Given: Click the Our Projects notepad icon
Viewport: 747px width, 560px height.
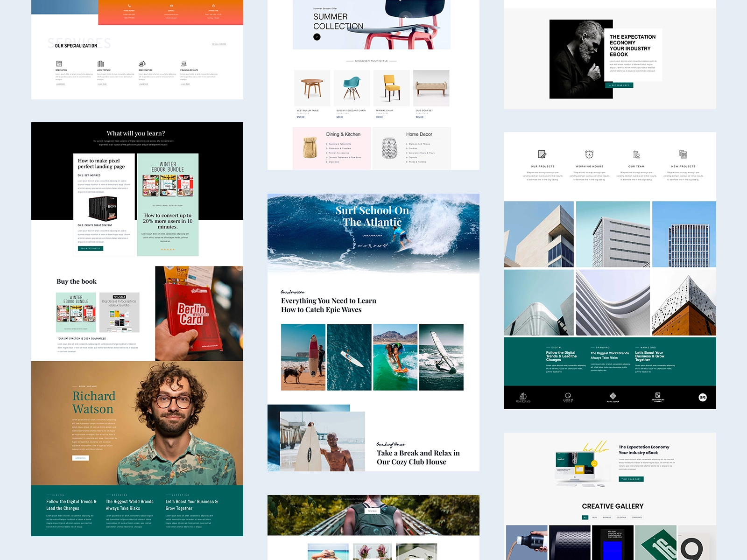Looking at the screenshot, I should point(542,154).
